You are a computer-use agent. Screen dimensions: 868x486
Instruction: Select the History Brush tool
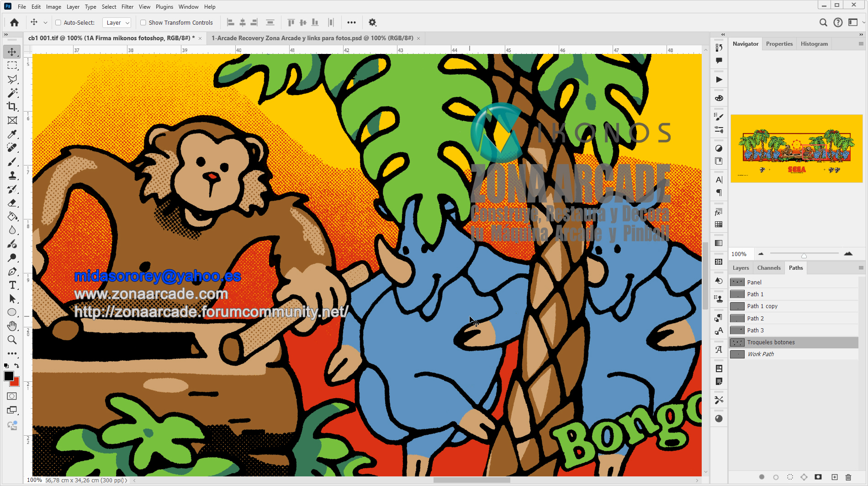click(x=12, y=189)
